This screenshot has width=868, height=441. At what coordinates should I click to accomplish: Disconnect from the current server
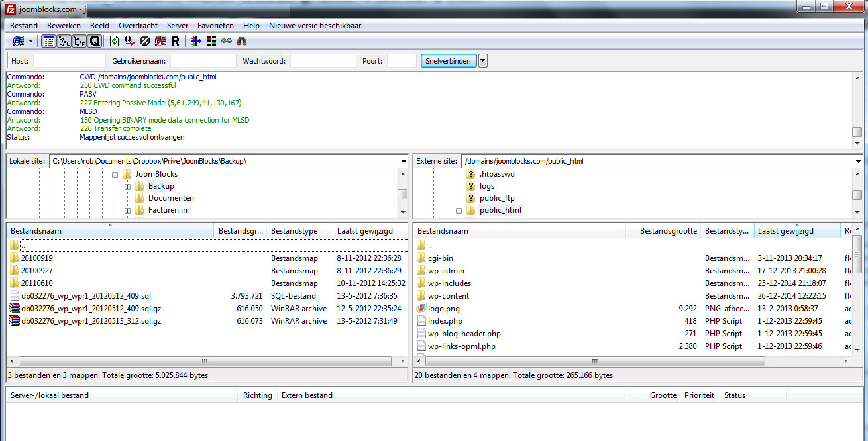(x=160, y=41)
